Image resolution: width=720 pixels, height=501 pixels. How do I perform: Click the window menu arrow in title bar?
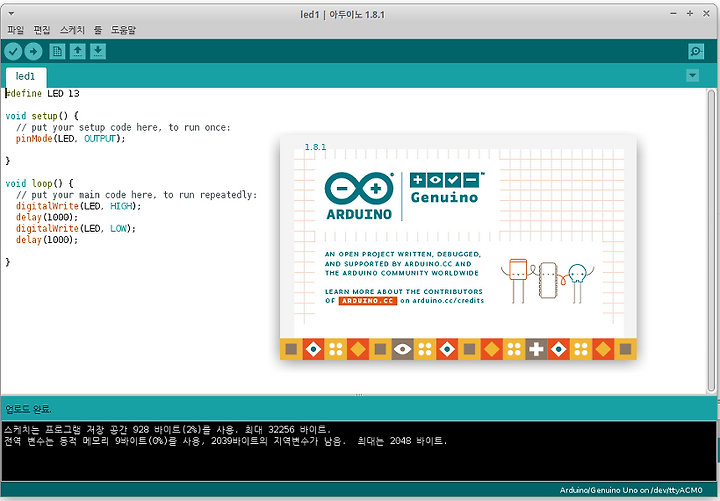point(11,14)
